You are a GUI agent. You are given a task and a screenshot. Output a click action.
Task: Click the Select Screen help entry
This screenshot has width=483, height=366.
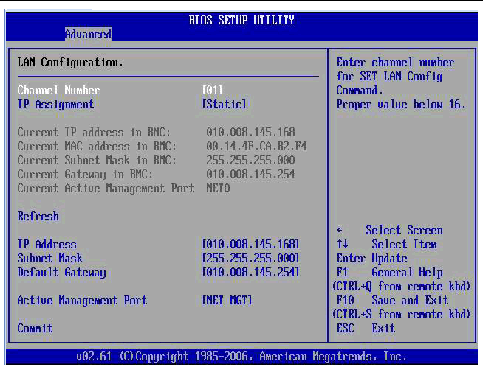click(x=389, y=230)
